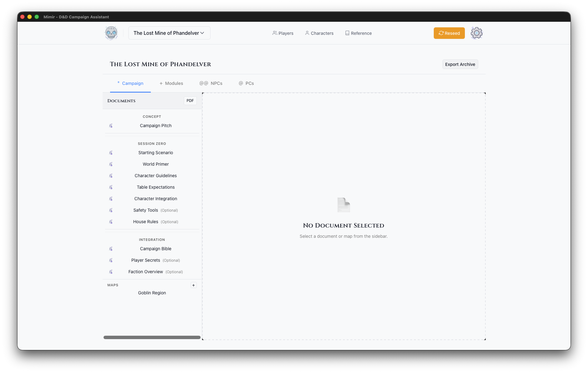Click the quill icon beside Campaign Pitch
The image size is (588, 373).
pos(111,126)
